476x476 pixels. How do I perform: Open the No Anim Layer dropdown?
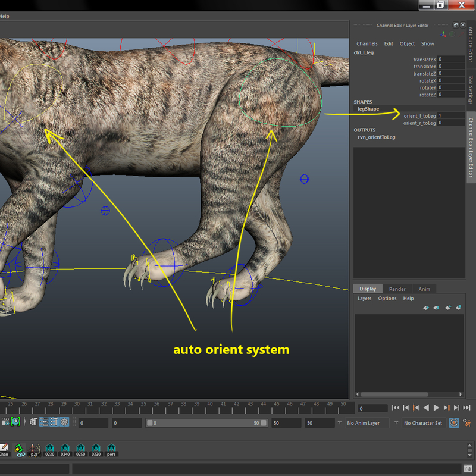click(363, 422)
